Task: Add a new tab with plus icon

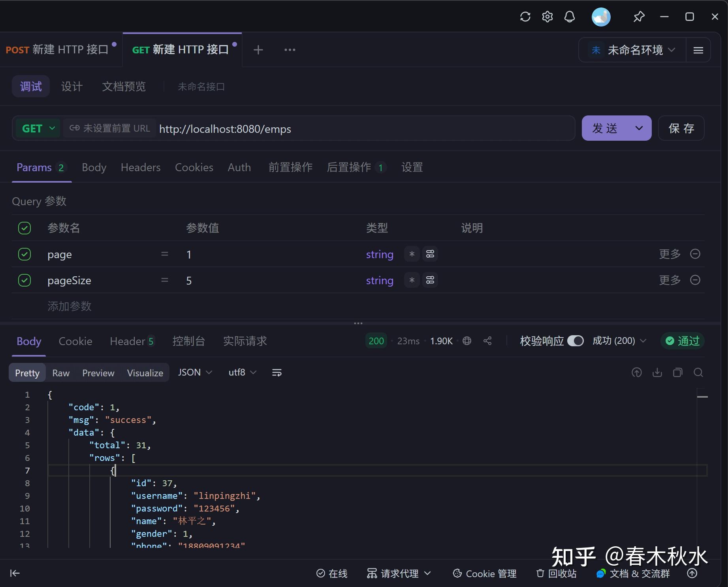Action: point(258,50)
